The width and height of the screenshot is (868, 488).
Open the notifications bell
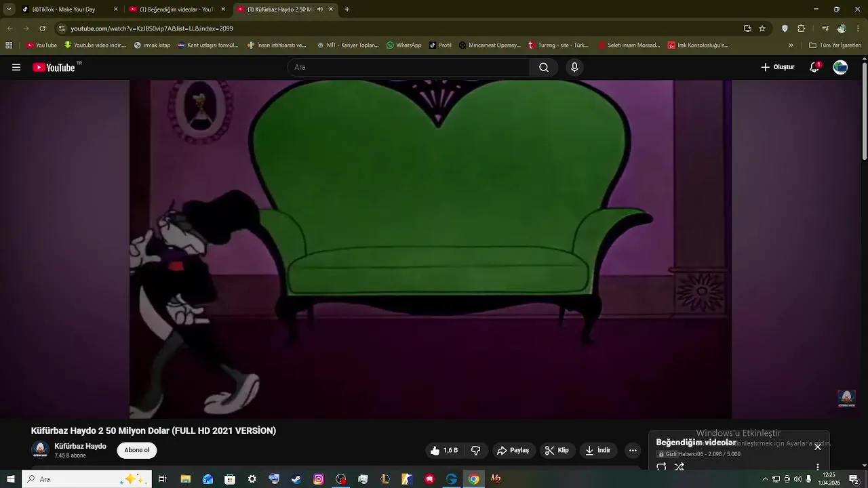click(814, 67)
